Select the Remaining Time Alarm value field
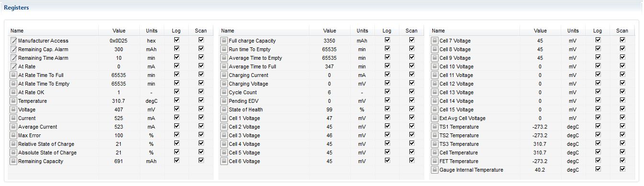Viewport: 644px width, 186px height. click(119, 58)
